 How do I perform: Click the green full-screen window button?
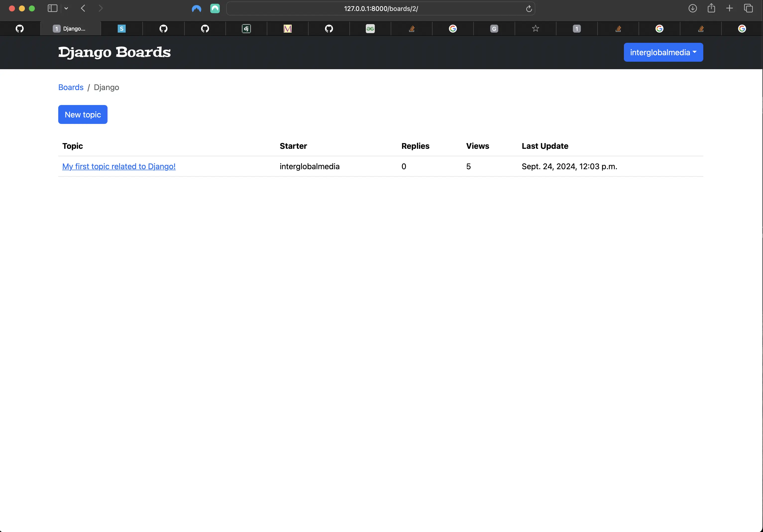tap(32, 8)
